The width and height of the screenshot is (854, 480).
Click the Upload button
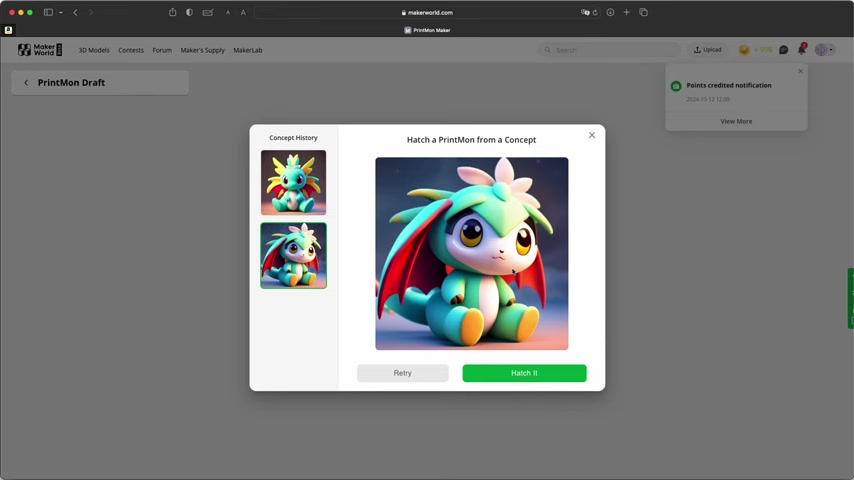[707, 50]
